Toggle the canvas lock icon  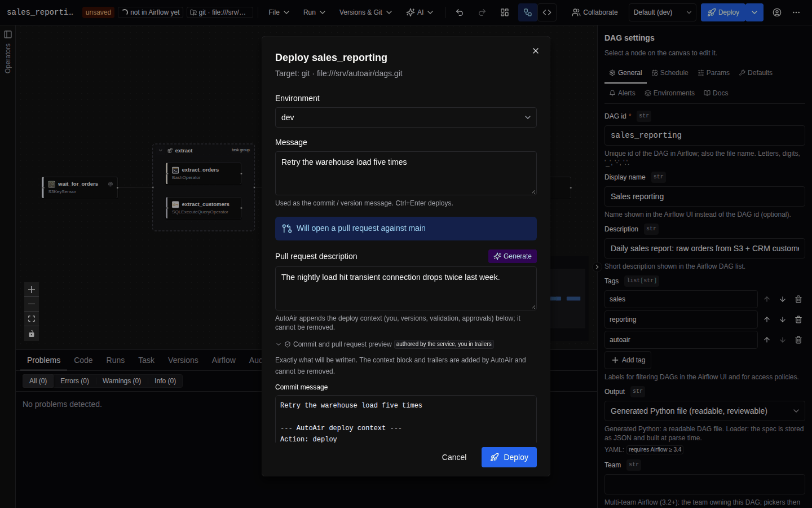click(32, 334)
